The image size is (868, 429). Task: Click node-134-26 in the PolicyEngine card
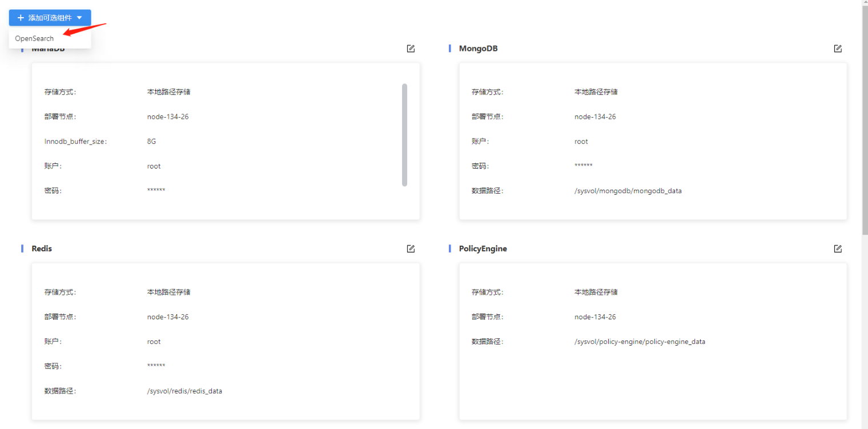(x=595, y=317)
